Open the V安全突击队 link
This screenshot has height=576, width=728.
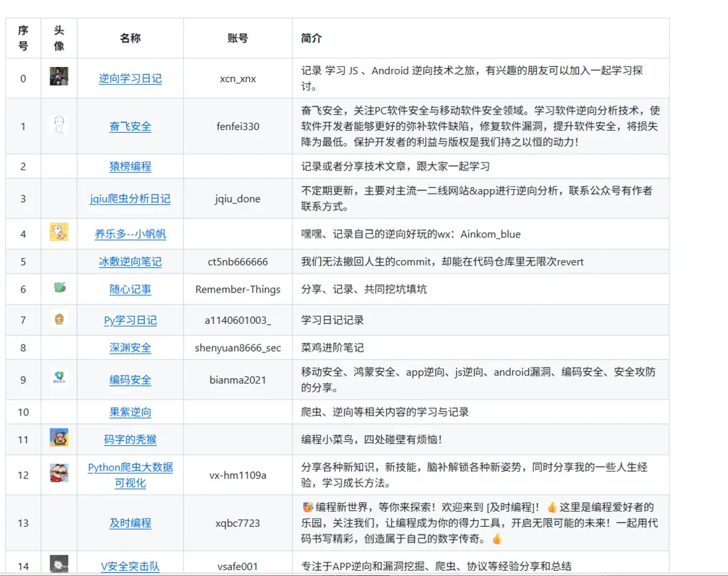[x=130, y=566]
